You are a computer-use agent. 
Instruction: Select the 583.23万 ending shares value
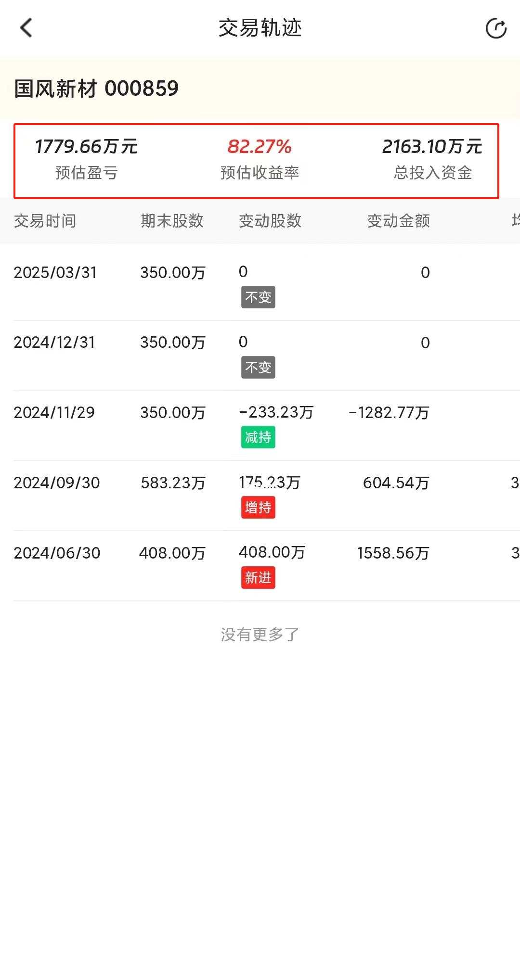pos(173,483)
